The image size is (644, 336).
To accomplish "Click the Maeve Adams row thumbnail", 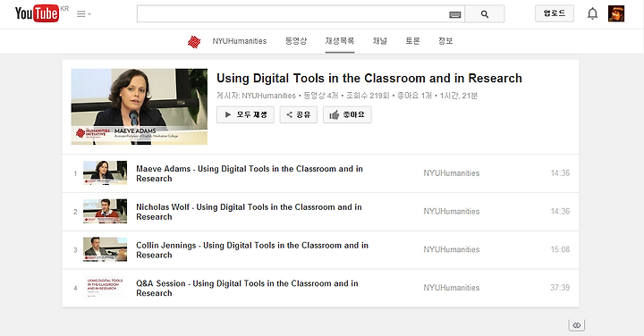I will 106,173.
